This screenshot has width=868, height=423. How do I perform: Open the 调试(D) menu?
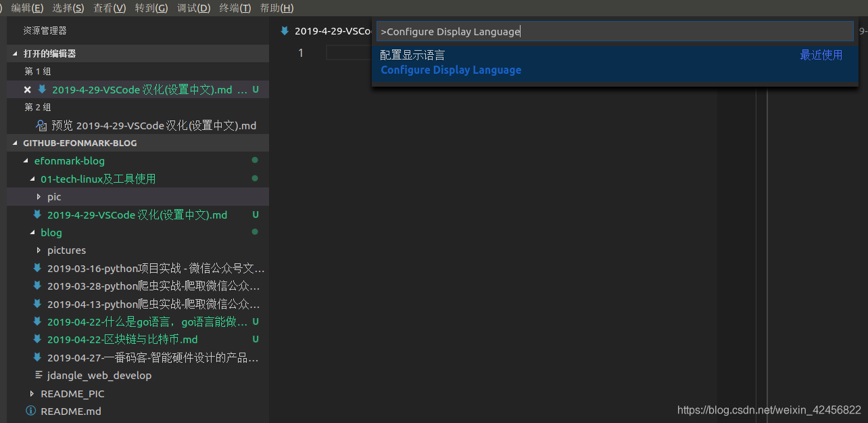(193, 8)
